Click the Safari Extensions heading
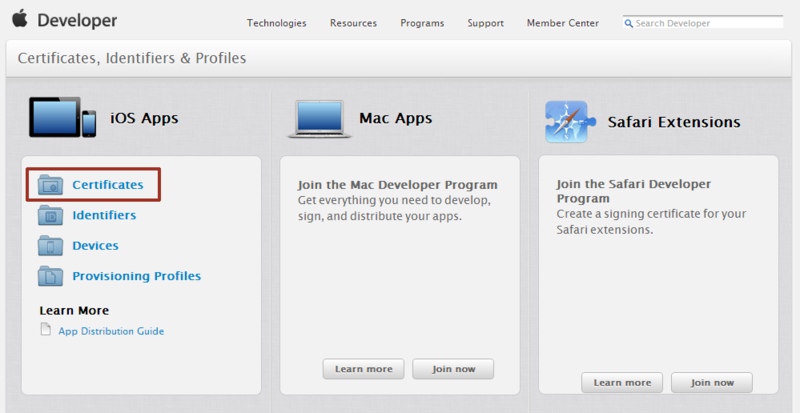Image resolution: width=800 pixels, height=413 pixels. click(x=674, y=122)
